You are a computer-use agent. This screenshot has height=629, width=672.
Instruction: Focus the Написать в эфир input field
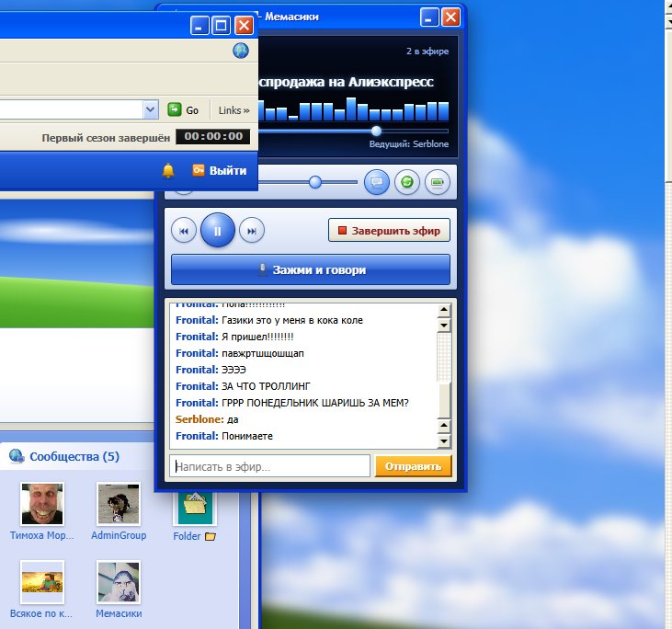[x=270, y=466]
